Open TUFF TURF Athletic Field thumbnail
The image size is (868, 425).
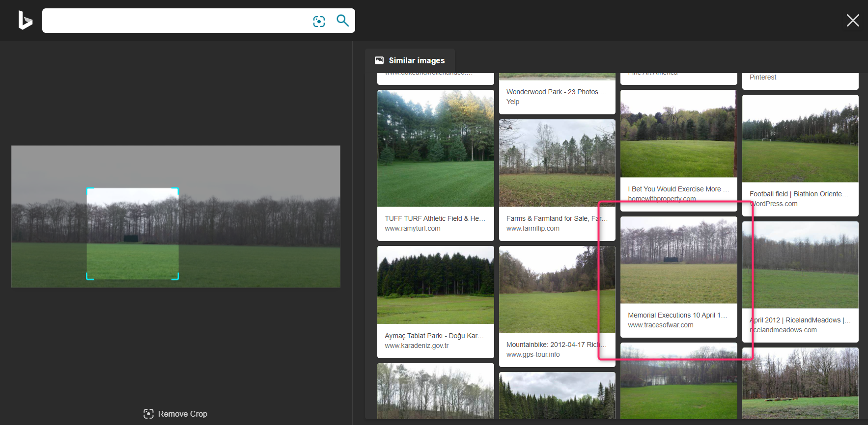[435, 148]
